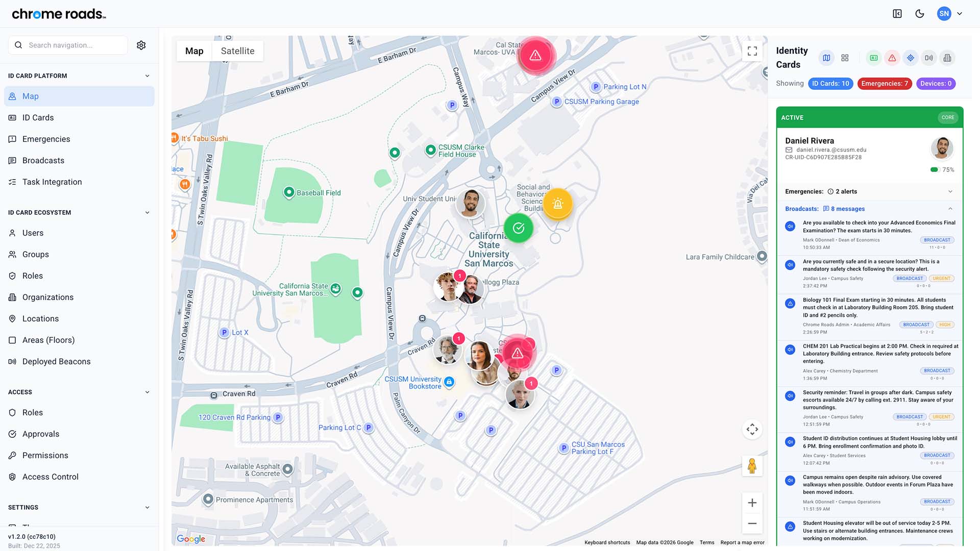
Task: Toggle dark mode with moon icon
Action: 920,14
